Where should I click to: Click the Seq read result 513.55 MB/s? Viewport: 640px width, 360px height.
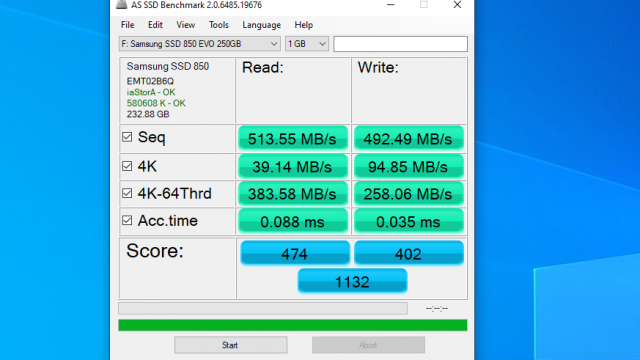tap(293, 139)
